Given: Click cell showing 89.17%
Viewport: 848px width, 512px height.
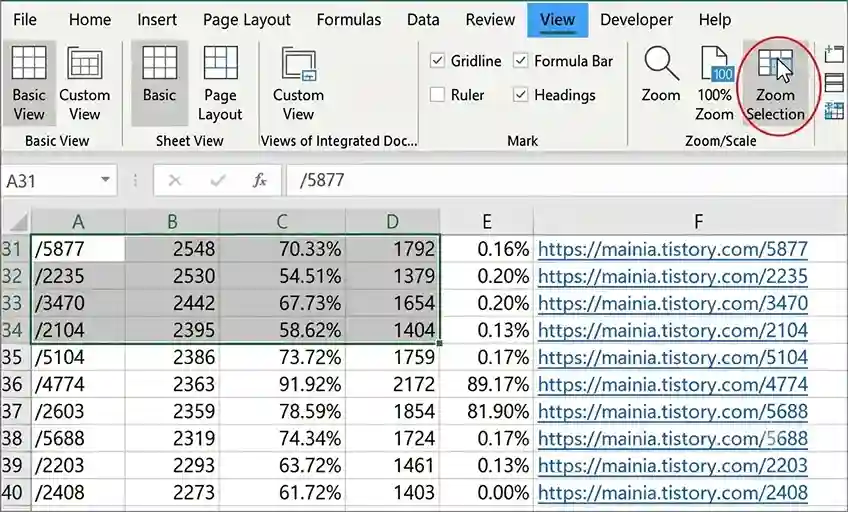Looking at the screenshot, I should click(x=487, y=384).
